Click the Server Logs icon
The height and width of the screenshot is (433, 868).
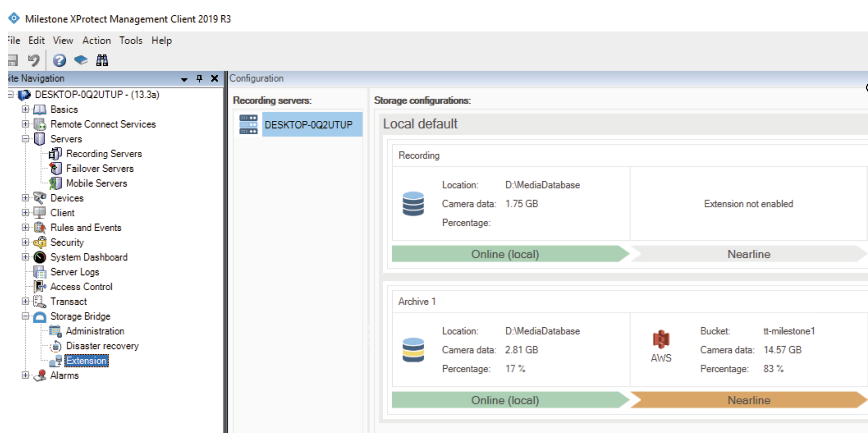(x=40, y=272)
